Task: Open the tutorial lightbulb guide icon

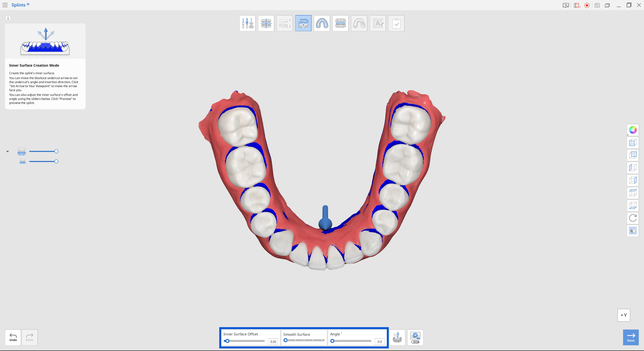Action: coord(566,5)
